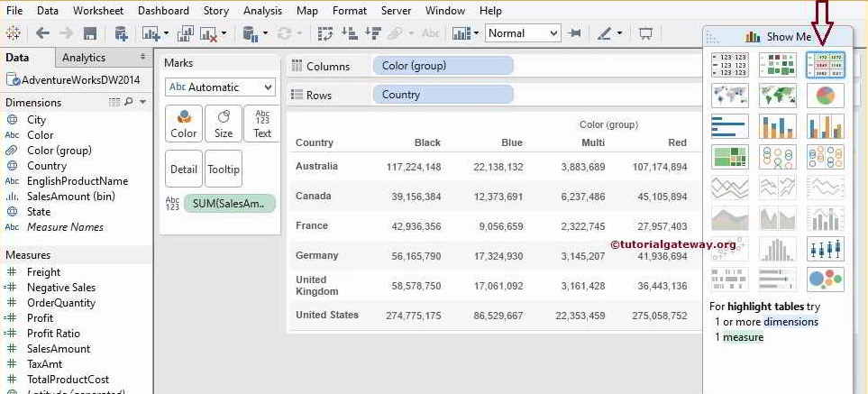Select box-and-whisker plot in Show Me
The height and width of the screenshot is (394, 868).
[x=826, y=249]
